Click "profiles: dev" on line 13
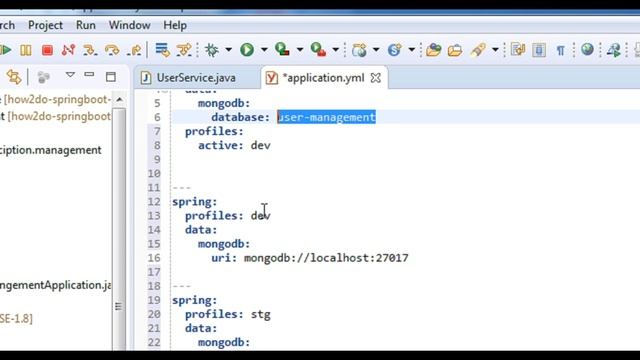Image resolution: width=640 pixels, height=360 pixels. point(228,216)
